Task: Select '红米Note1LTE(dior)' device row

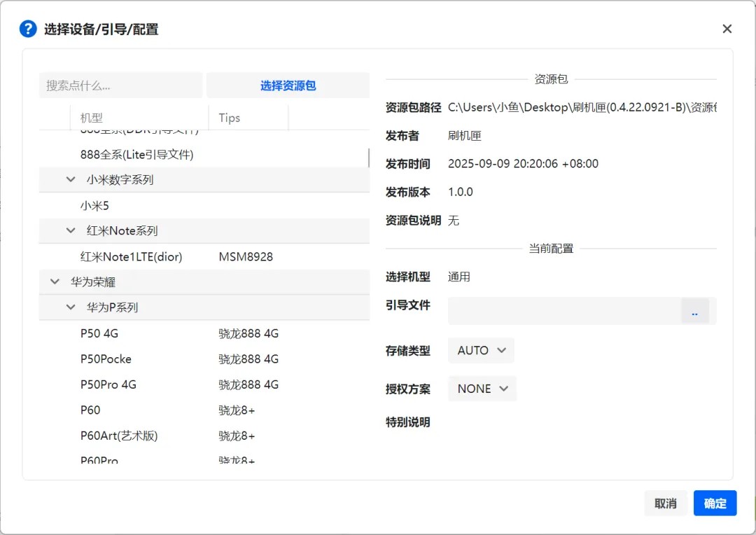Action: tap(204, 256)
